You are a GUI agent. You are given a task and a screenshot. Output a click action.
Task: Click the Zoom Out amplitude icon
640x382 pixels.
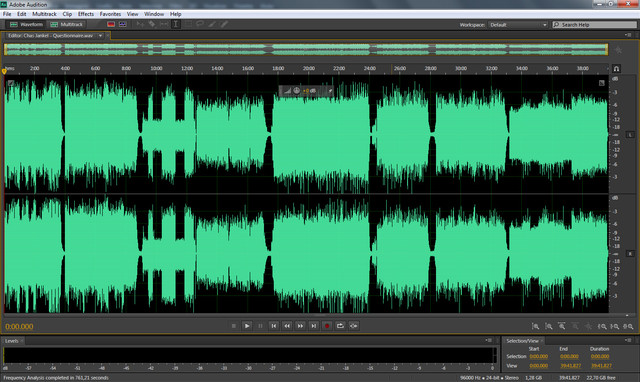point(549,326)
